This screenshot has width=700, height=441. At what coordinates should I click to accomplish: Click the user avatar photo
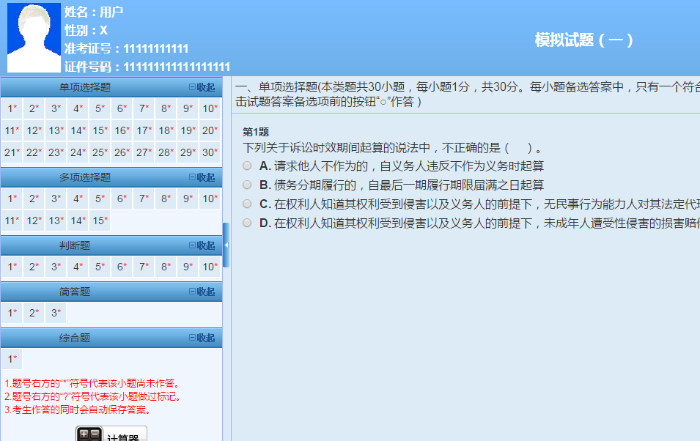click(x=34, y=37)
